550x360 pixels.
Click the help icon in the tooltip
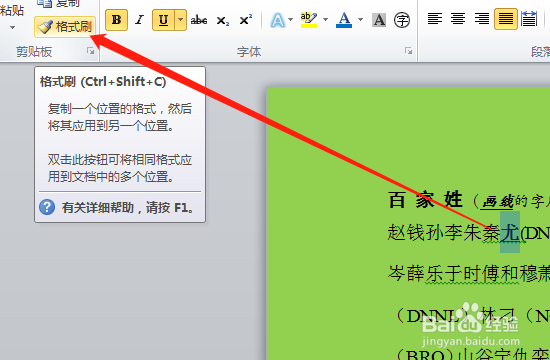click(x=47, y=207)
